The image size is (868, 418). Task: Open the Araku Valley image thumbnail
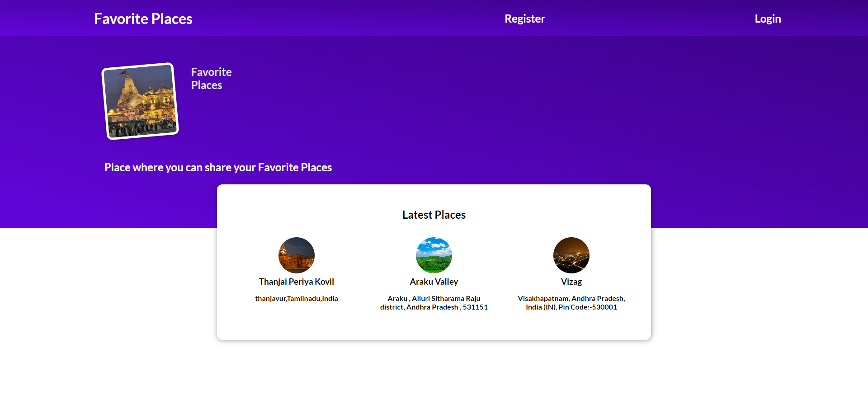[x=434, y=255]
